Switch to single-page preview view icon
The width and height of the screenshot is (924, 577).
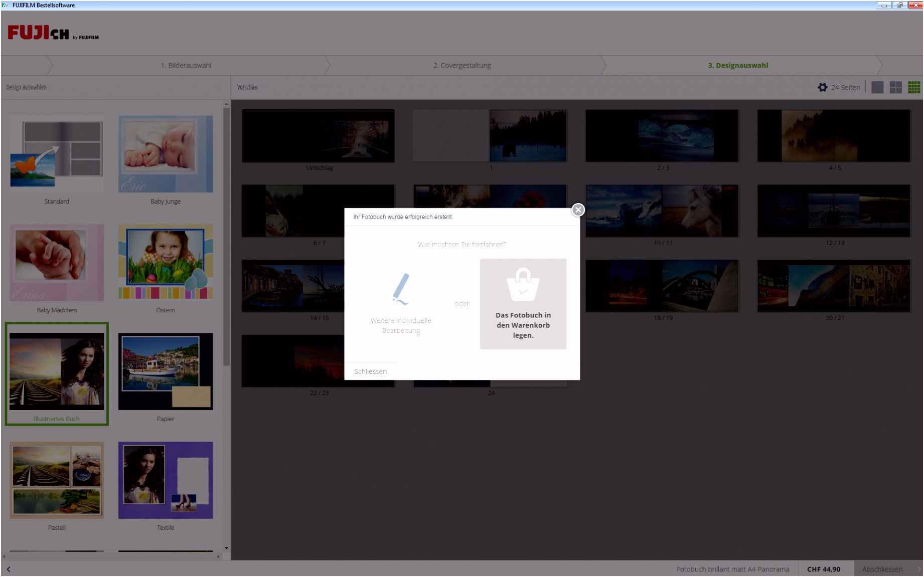point(877,87)
